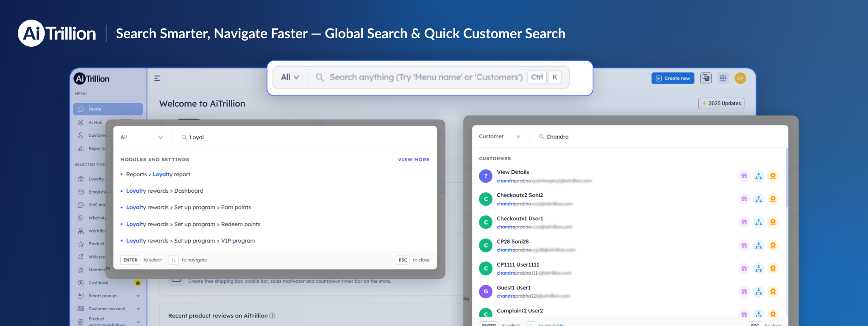Image resolution: width=868 pixels, height=326 pixels.
Task: Click the hierarchy icon for Checkoutx1 User1
Action: [x=759, y=222]
